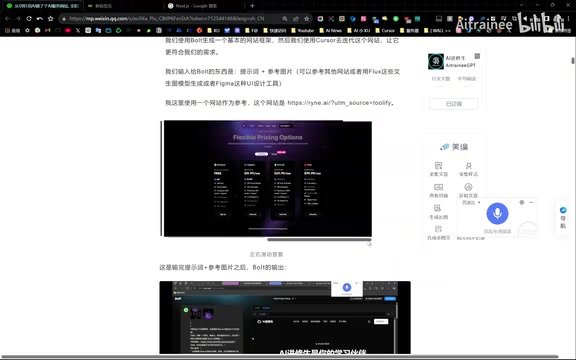Switch to the Next.js Google search tab

(204, 6)
